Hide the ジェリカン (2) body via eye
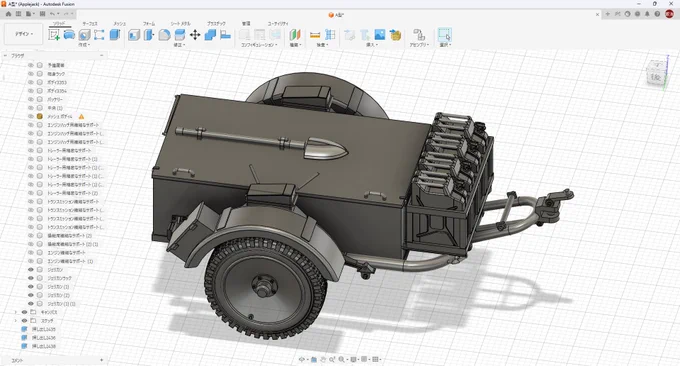The width and height of the screenshot is (680, 366). [31, 295]
